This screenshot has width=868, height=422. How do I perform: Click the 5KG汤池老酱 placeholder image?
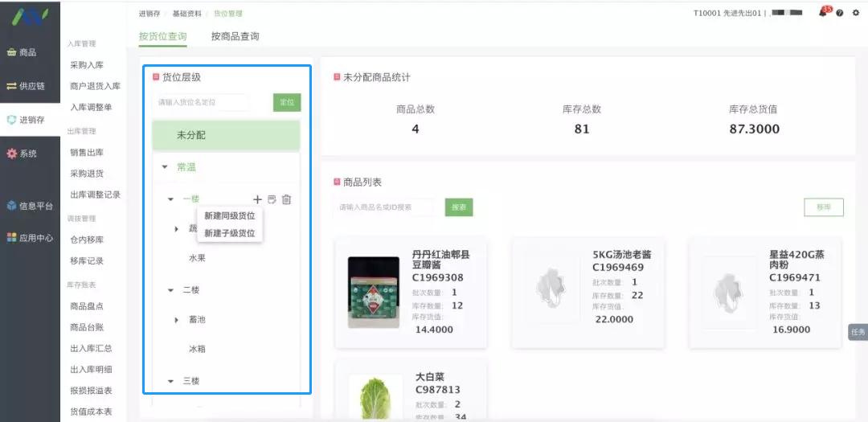click(552, 289)
